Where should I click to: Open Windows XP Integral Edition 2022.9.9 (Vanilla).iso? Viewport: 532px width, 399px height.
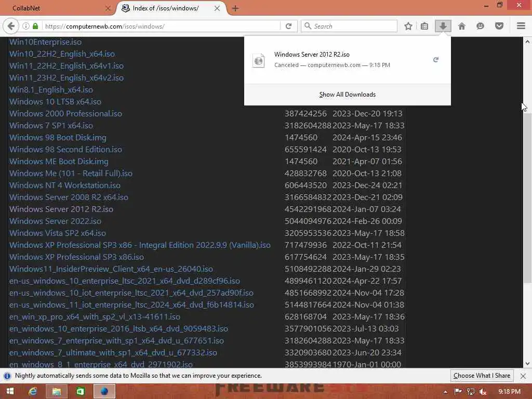(x=140, y=245)
